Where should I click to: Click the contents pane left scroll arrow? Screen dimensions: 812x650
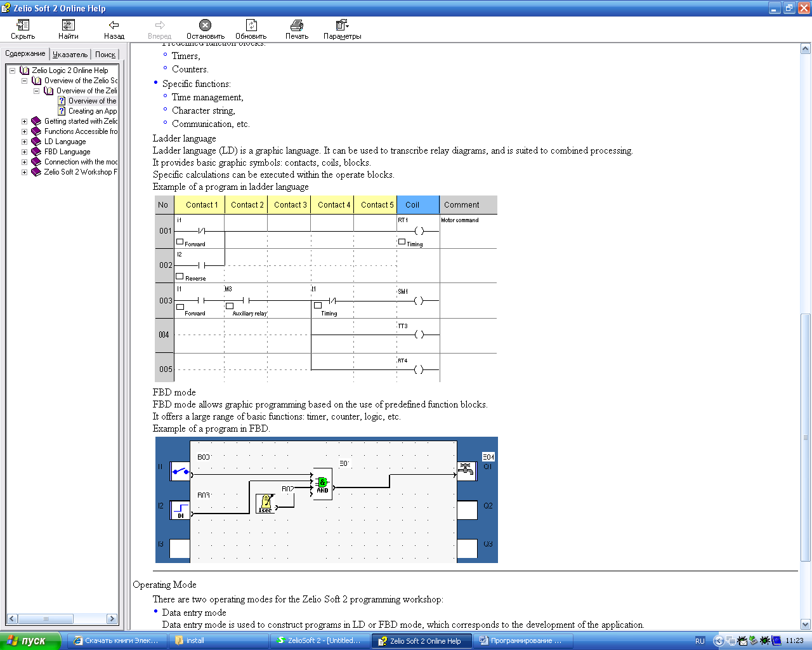pyautogui.click(x=12, y=618)
